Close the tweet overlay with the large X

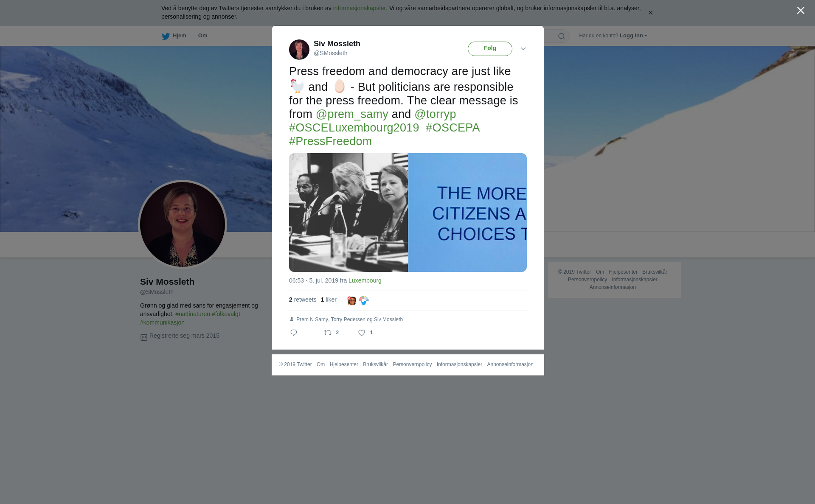[x=801, y=11]
